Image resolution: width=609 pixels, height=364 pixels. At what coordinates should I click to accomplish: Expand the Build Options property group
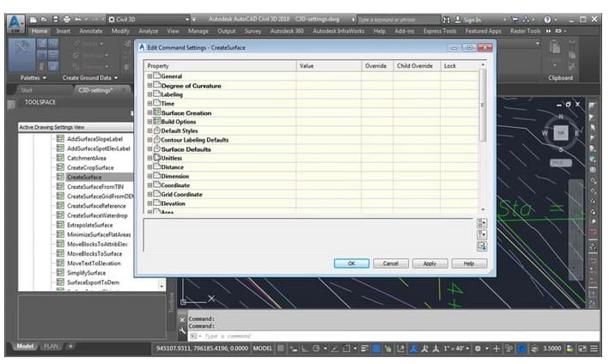coord(149,122)
